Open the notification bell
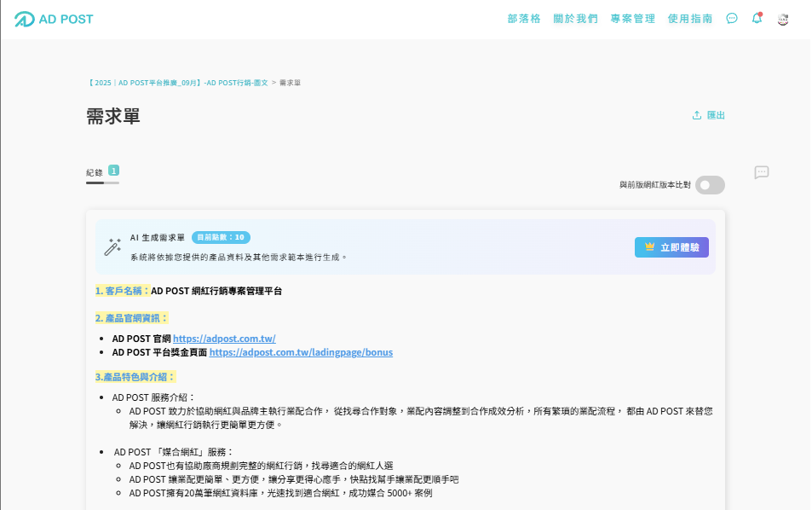The height and width of the screenshot is (510, 812). (x=757, y=18)
